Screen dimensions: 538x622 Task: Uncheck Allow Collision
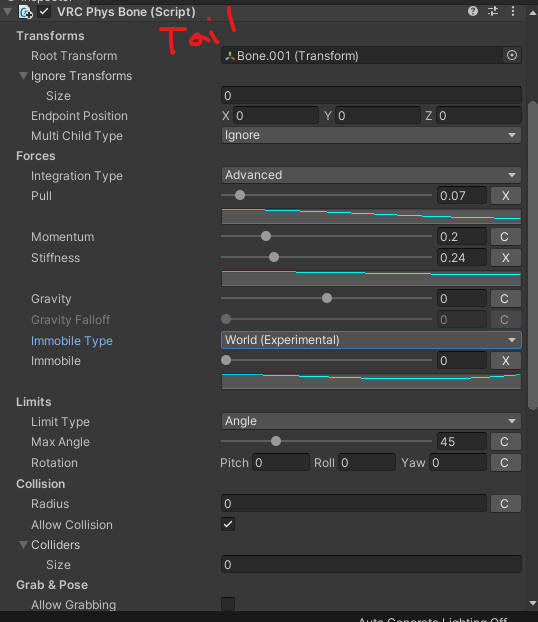228,524
